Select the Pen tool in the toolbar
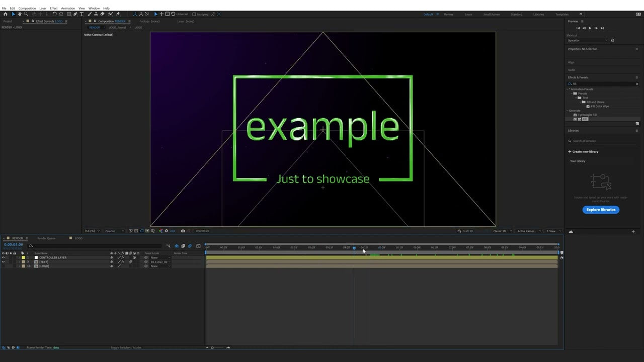This screenshot has width=644, height=362. click(74, 14)
